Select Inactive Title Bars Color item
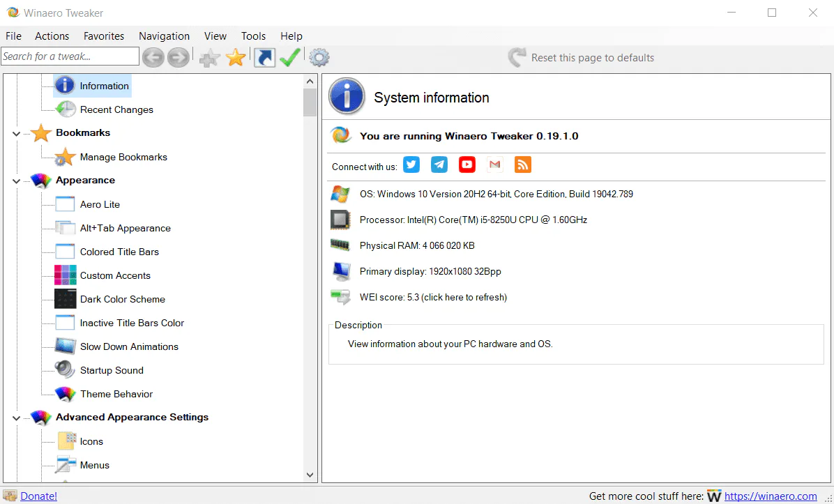 (x=132, y=323)
